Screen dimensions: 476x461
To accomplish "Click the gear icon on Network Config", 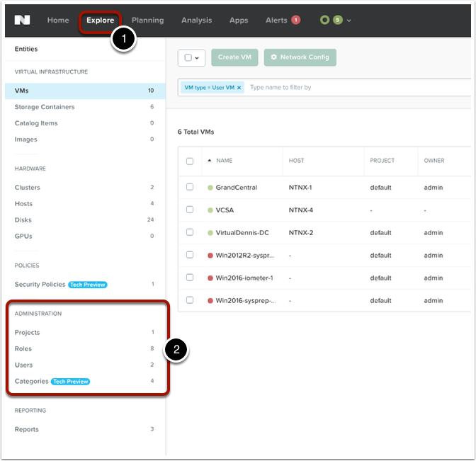I will (273, 57).
